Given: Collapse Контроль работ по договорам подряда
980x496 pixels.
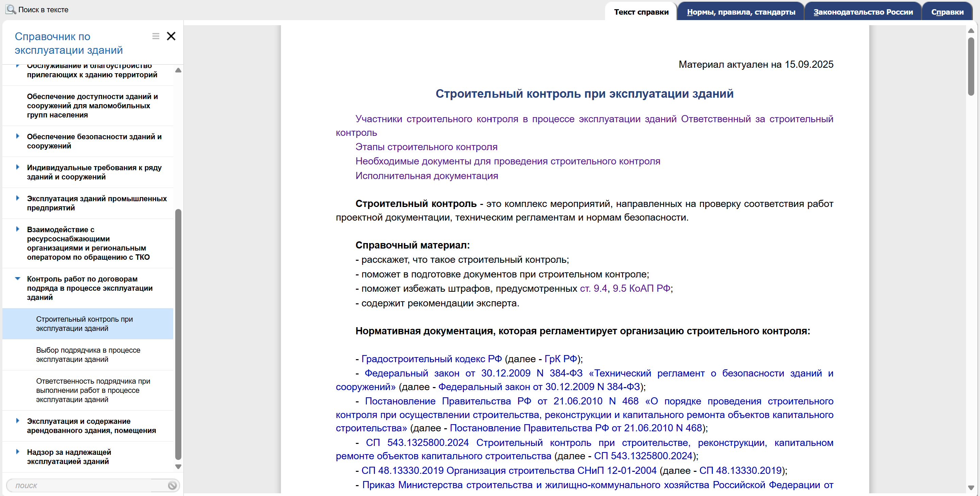Looking at the screenshot, I should pos(17,279).
